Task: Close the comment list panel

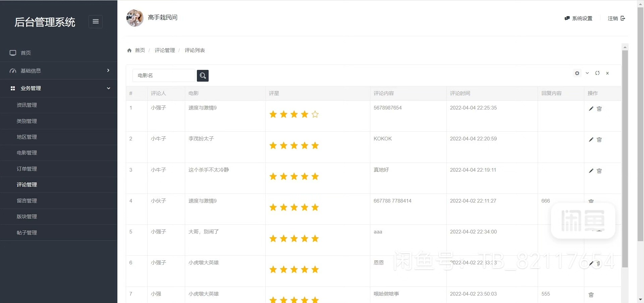Action: click(x=607, y=73)
